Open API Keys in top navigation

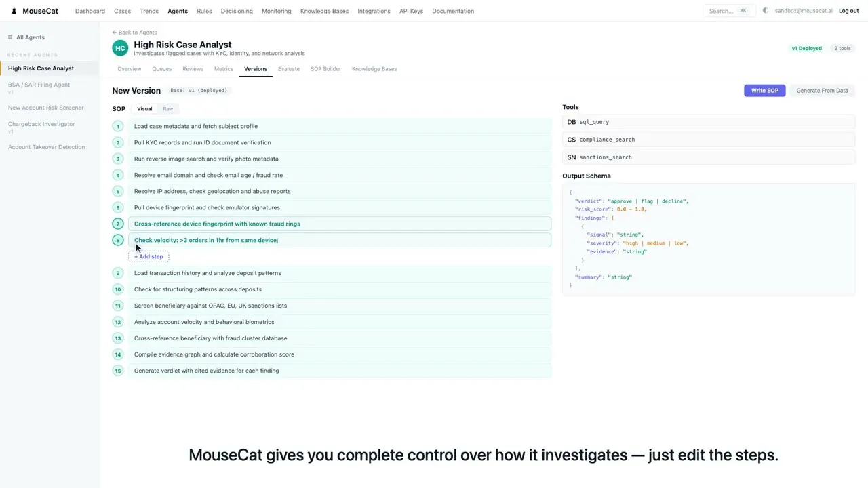coord(411,11)
